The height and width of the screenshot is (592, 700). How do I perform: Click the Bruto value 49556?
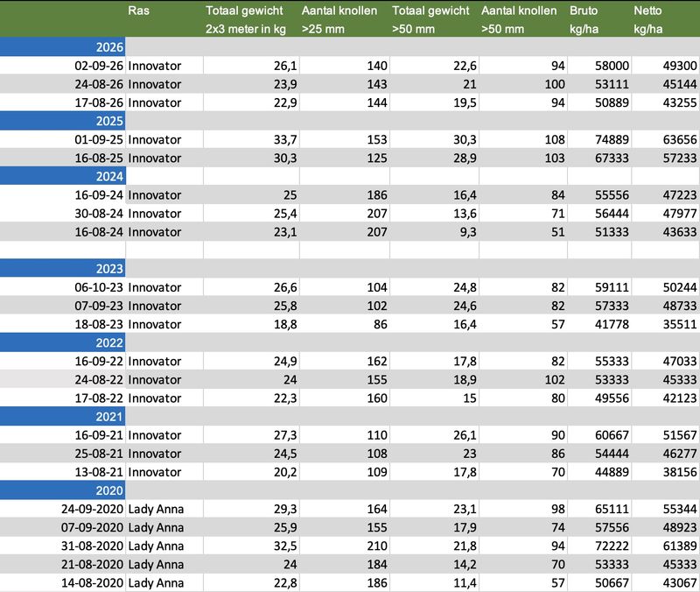pyautogui.click(x=612, y=398)
